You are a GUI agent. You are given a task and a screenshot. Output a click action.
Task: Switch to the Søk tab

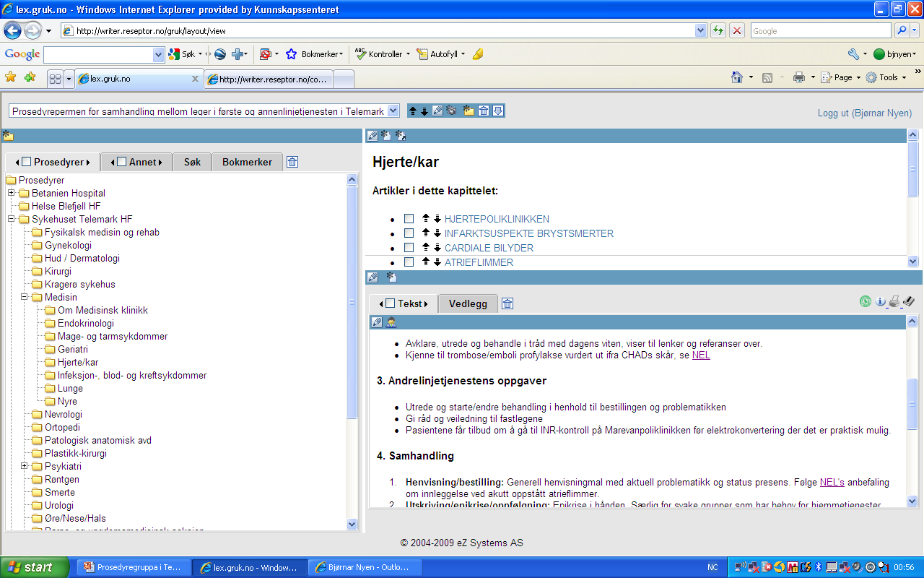[192, 162]
